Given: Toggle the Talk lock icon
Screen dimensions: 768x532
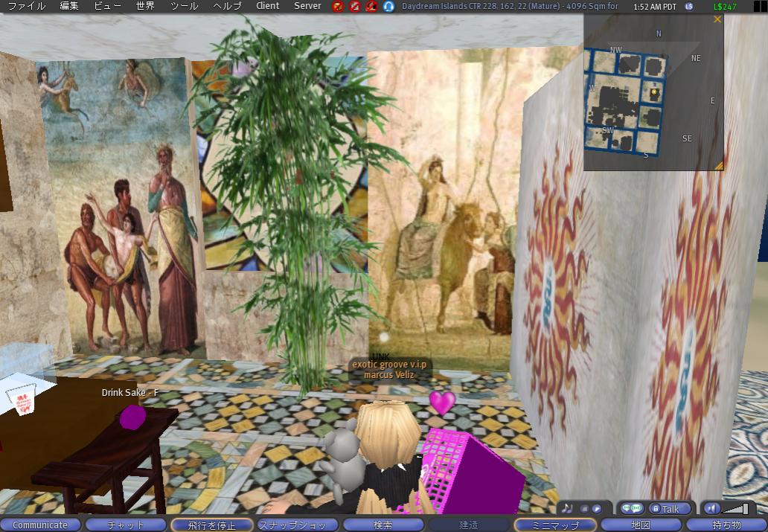Looking at the screenshot, I should (x=656, y=508).
